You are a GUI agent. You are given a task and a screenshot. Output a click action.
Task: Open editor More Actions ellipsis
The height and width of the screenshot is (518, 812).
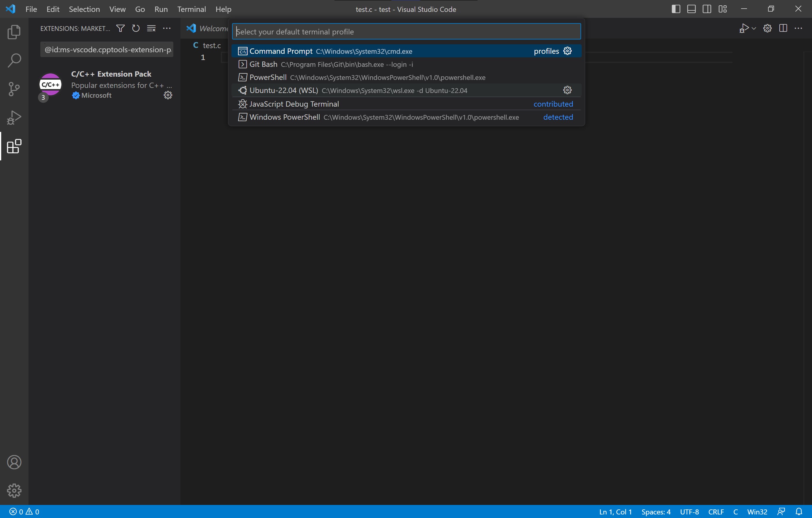pyautogui.click(x=799, y=28)
